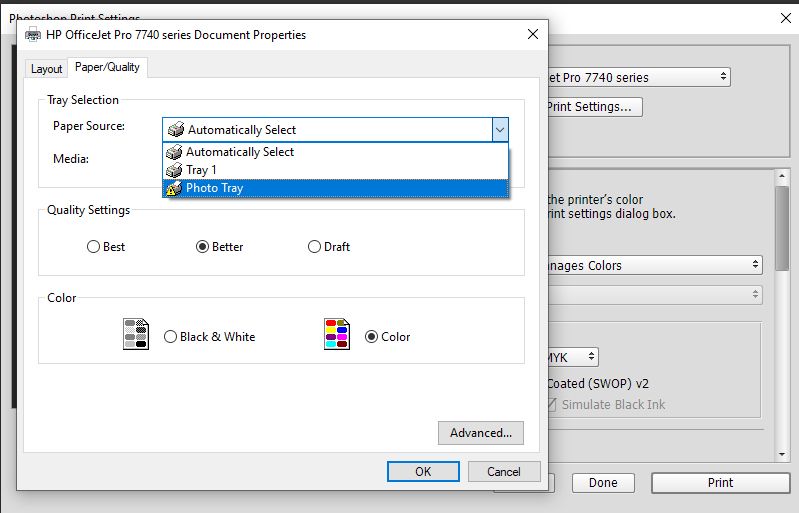
Task: Pick Automatically Select list option
Action: point(335,152)
